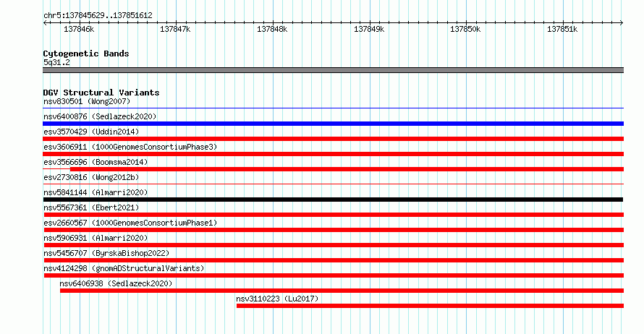Open esv2660567 (1000GenomesConsortiumPhase1) entry
The height and width of the screenshot is (334, 644).
130,223
